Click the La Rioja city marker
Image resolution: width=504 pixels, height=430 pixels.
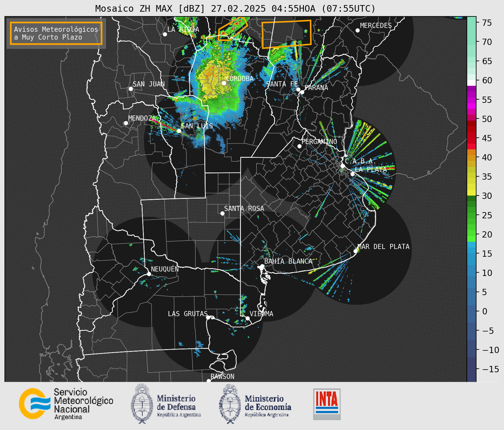pyautogui.click(x=165, y=34)
